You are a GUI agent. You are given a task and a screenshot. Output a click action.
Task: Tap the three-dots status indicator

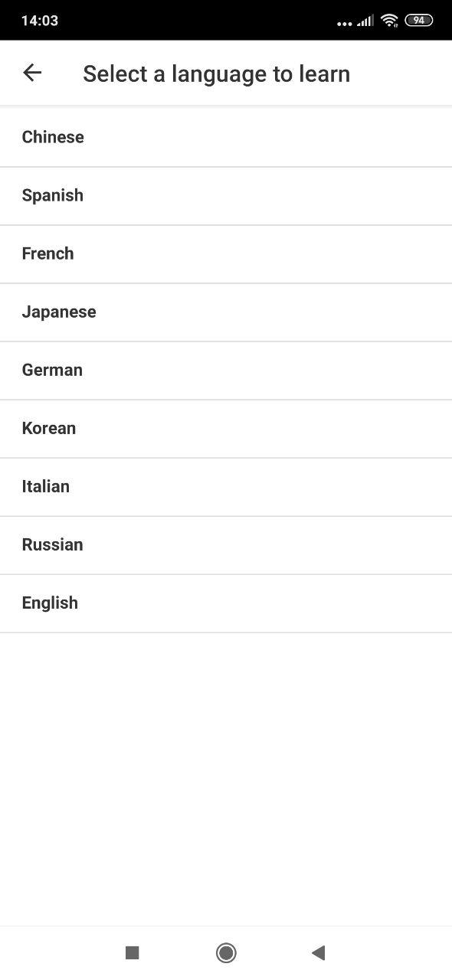pyautogui.click(x=345, y=24)
